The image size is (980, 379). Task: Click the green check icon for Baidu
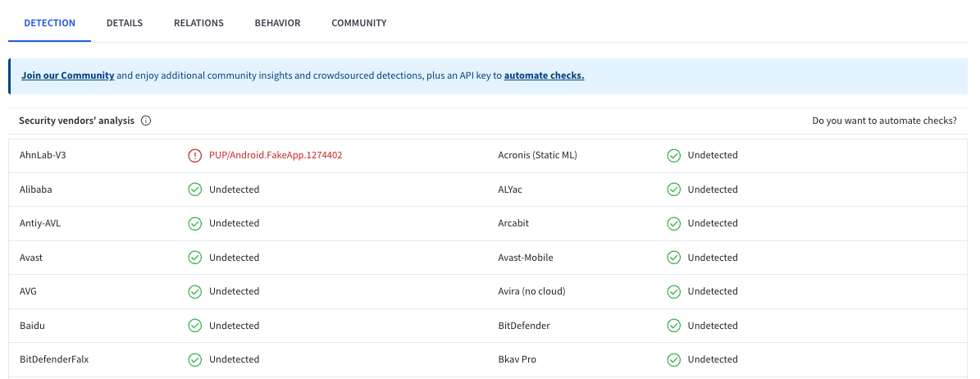point(195,326)
